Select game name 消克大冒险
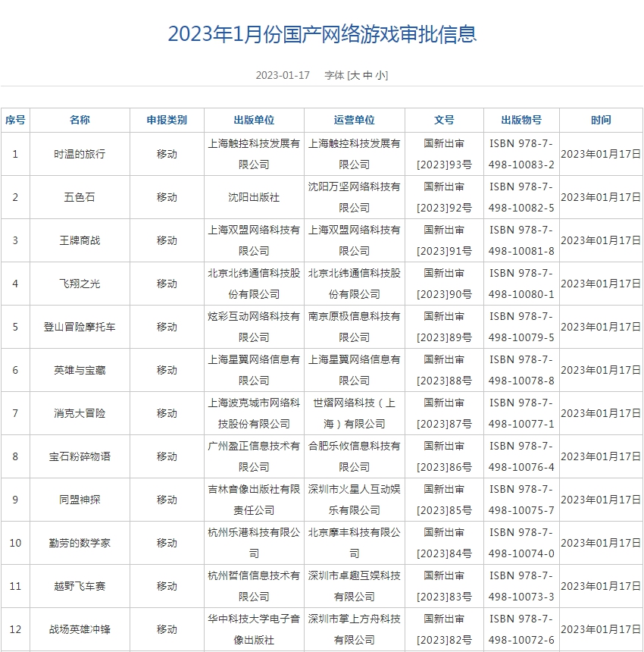 click(80, 414)
